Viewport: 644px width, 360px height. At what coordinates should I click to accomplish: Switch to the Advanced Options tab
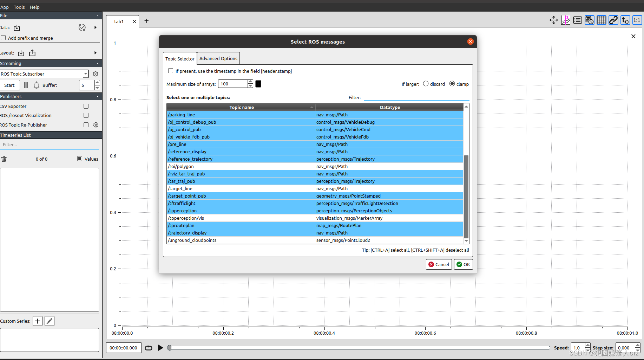coord(218,58)
